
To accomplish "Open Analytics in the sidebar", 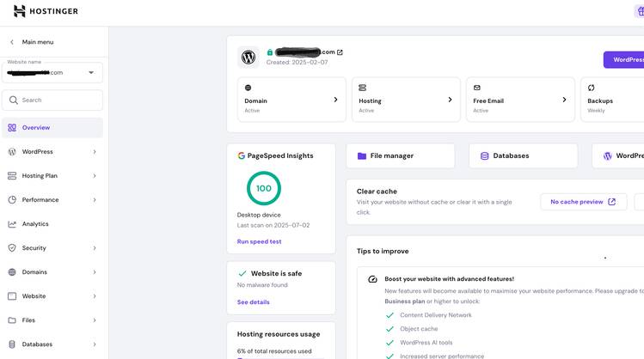I will coord(52,224).
